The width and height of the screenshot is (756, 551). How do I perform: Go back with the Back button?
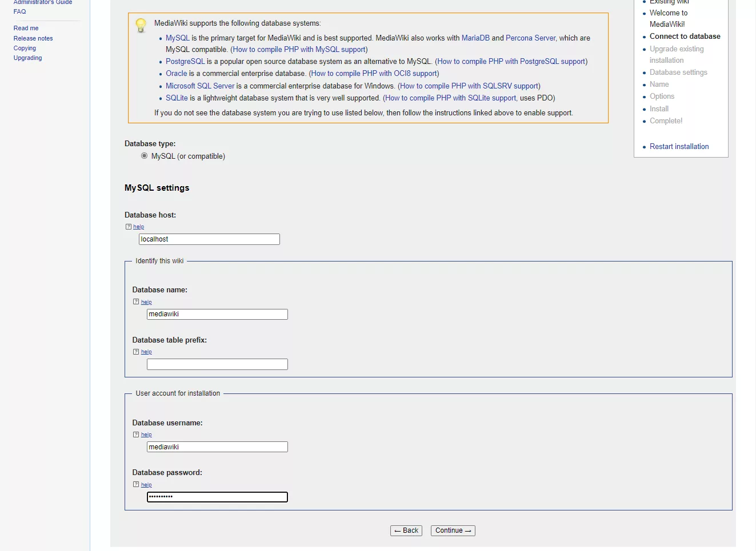coord(406,530)
